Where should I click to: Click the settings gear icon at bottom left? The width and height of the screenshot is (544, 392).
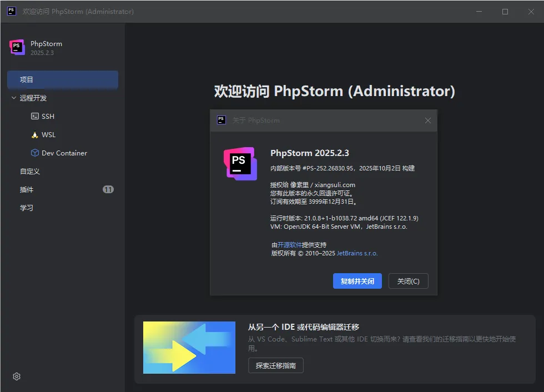tap(17, 376)
